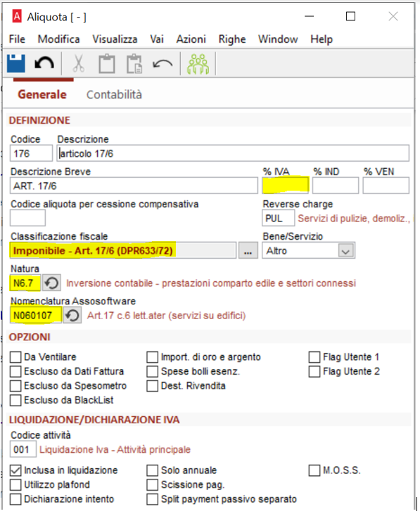Viewport: 420px width, 516px height.
Task: Click the bold black undo arrow icon
Action: (44, 63)
